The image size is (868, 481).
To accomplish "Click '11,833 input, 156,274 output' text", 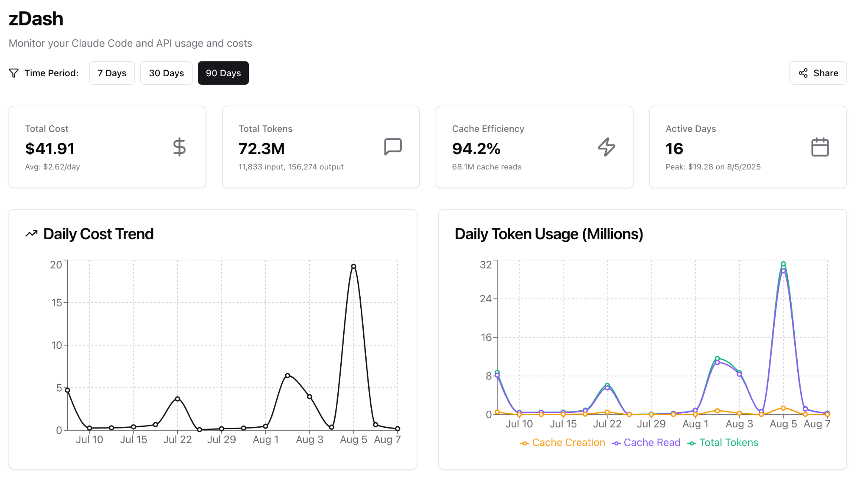I will (x=291, y=167).
